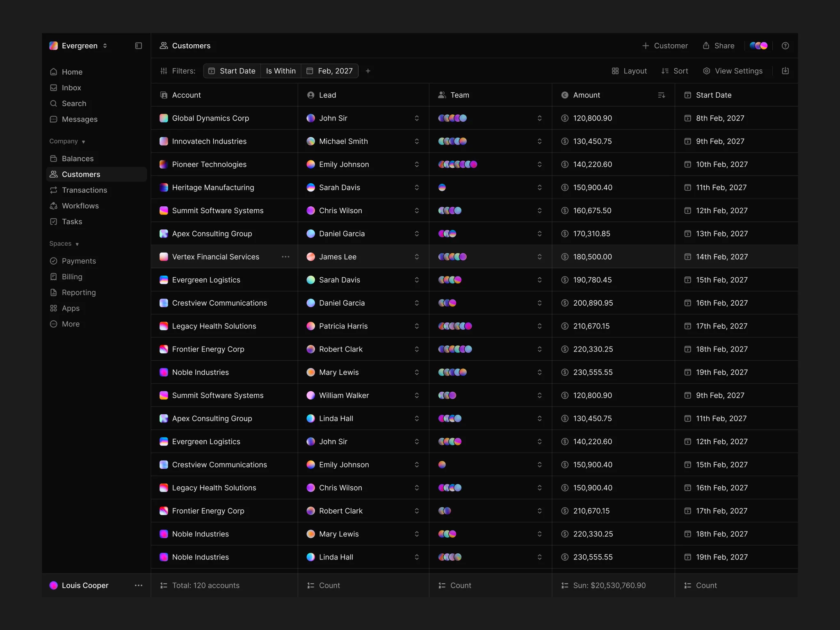Viewport: 840px width, 630px height.
Task: Click the Sun: $20,530,760.90 footer
Action: point(603,585)
